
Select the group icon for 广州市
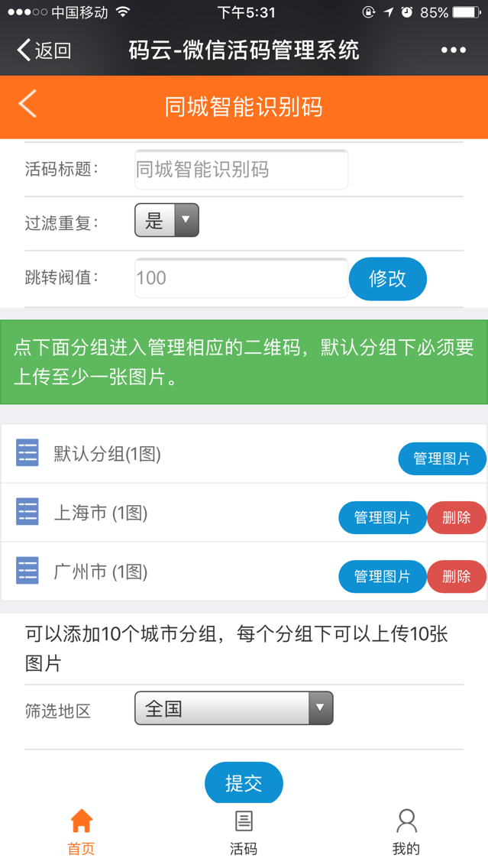pos(27,571)
